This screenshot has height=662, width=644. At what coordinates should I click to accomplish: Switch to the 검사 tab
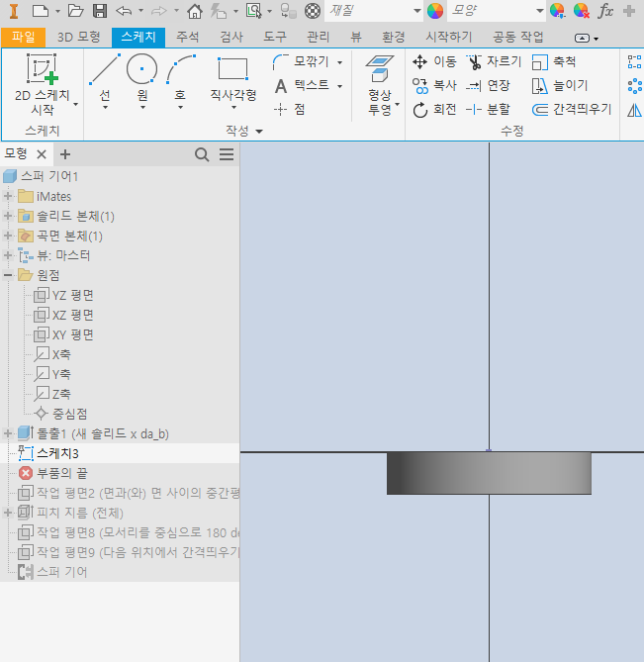pyautogui.click(x=231, y=38)
